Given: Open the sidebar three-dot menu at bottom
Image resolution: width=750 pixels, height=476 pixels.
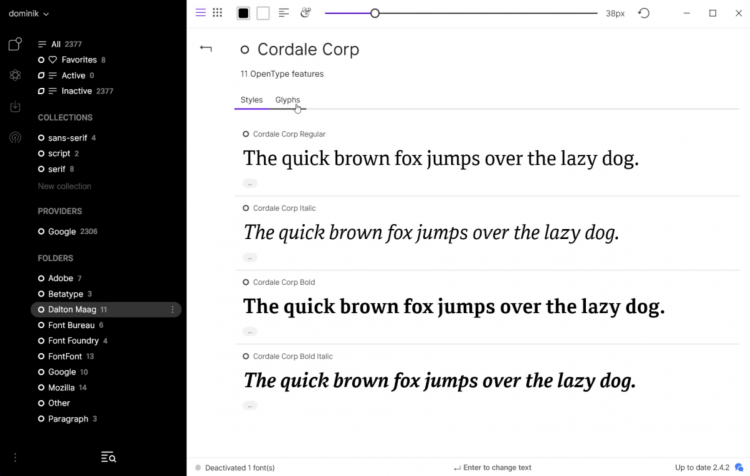Looking at the screenshot, I should pos(15,458).
